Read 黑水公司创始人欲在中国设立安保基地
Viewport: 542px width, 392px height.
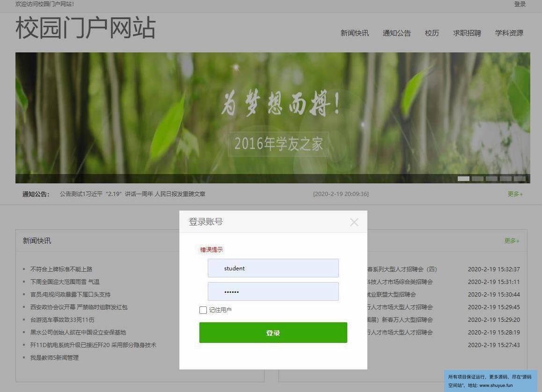click(78, 332)
